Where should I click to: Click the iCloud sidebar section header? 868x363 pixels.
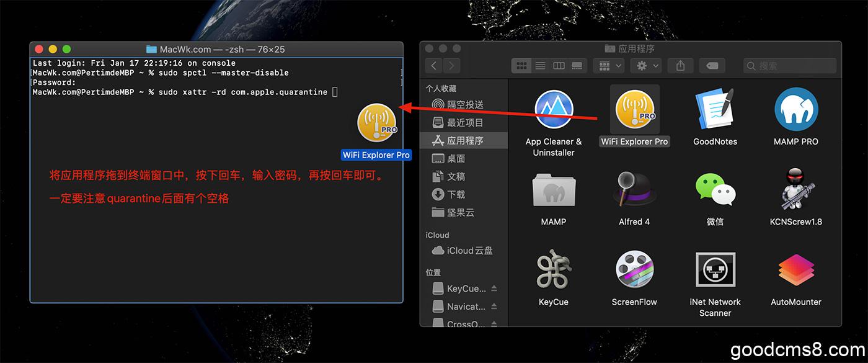coord(437,235)
